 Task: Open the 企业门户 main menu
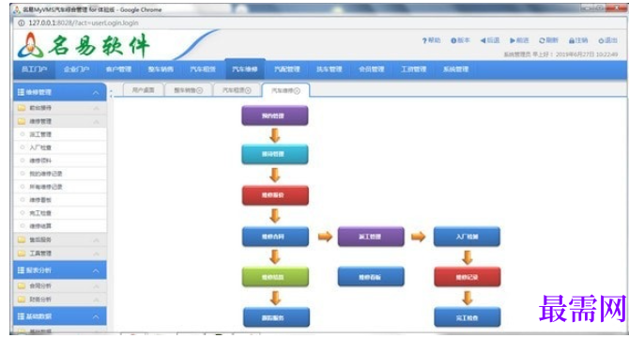tap(76, 69)
